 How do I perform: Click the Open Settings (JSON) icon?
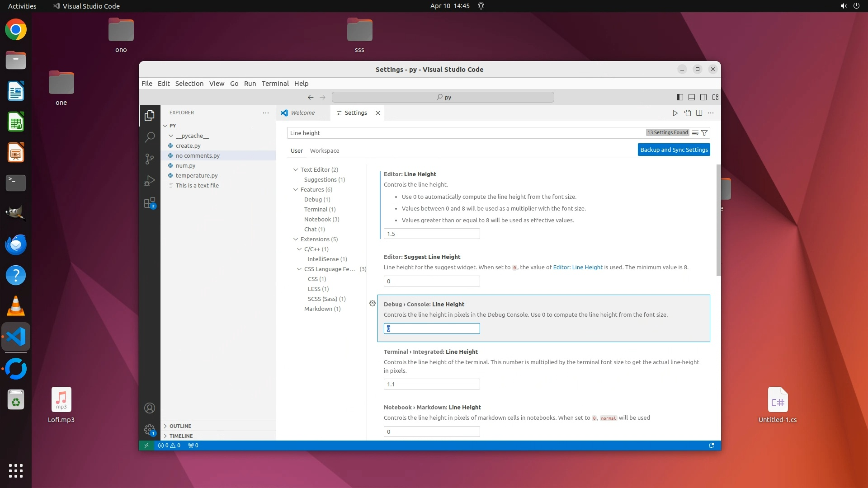(x=687, y=113)
